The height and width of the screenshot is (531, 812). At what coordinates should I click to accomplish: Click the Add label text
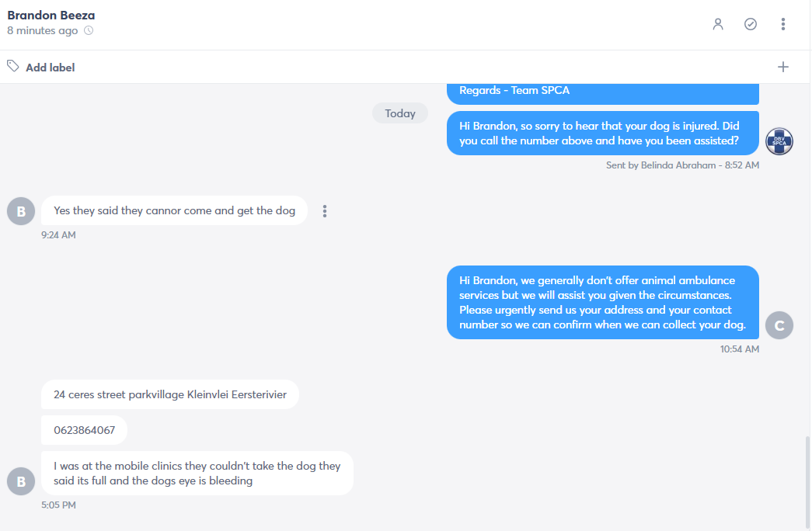51,68
